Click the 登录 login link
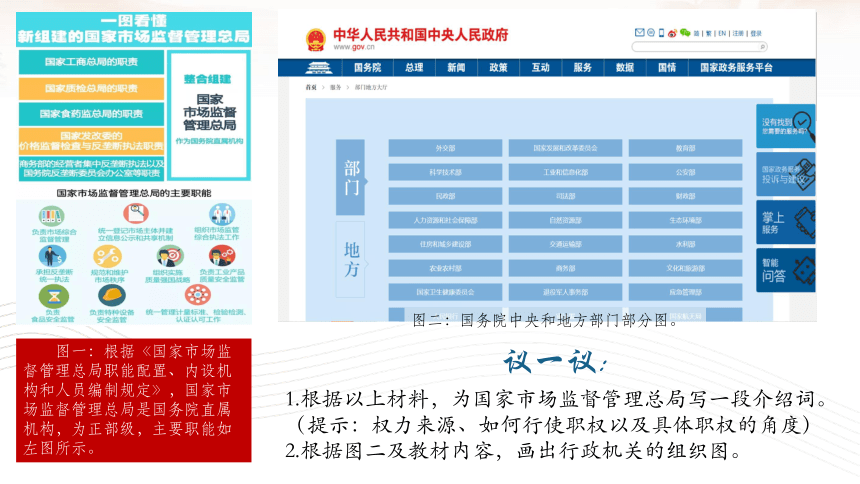 pos(756,33)
